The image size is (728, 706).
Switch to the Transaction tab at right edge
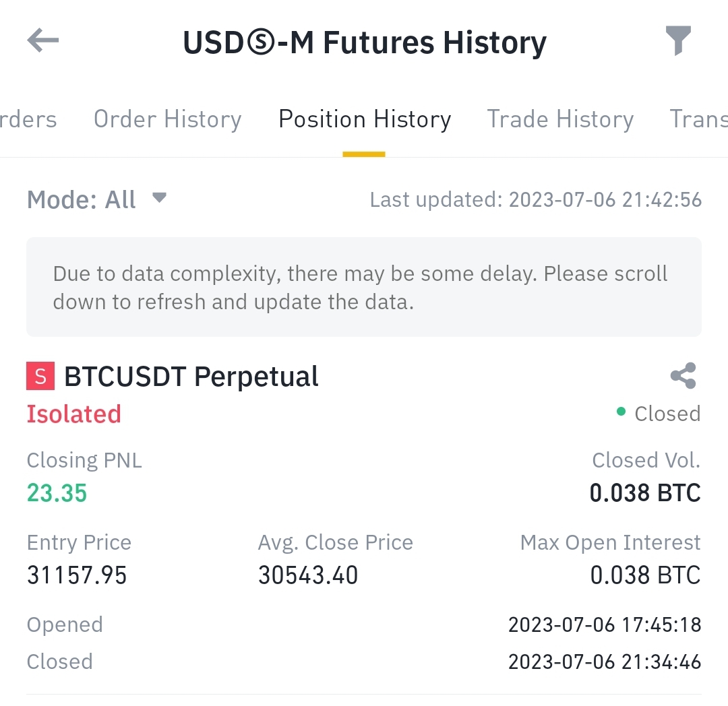coord(698,119)
